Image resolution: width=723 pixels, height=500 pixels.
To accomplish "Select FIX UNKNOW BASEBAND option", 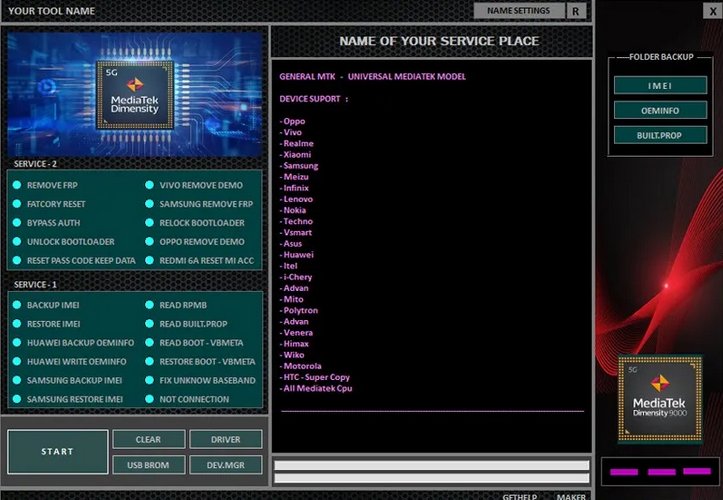I will 200,381.
